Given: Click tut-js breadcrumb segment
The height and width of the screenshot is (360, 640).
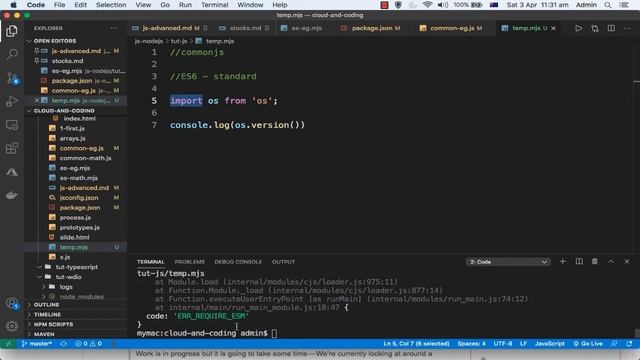Looking at the screenshot, I should (179, 41).
